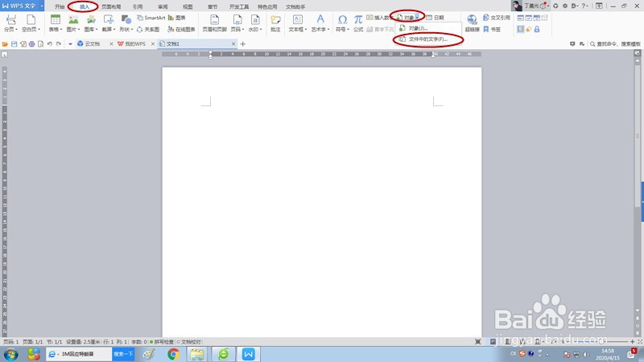Redo the last action
Viewport: 644px width, 362px height.
click(x=59, y=44)
